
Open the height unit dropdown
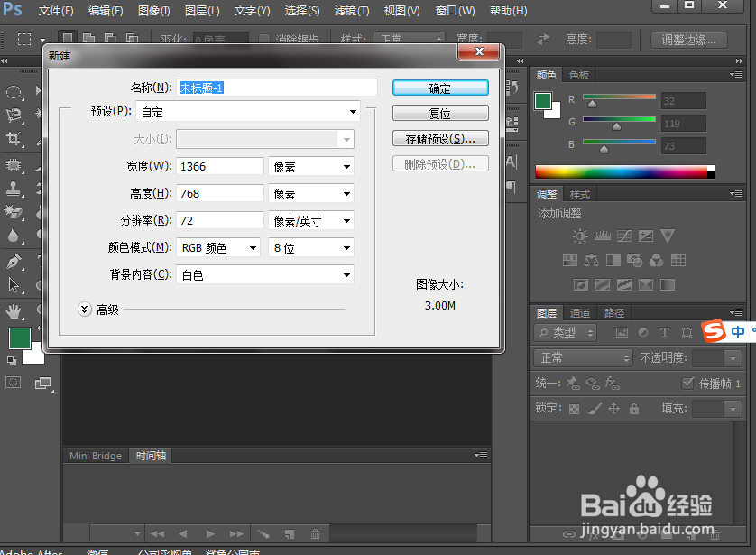[311, 193]
